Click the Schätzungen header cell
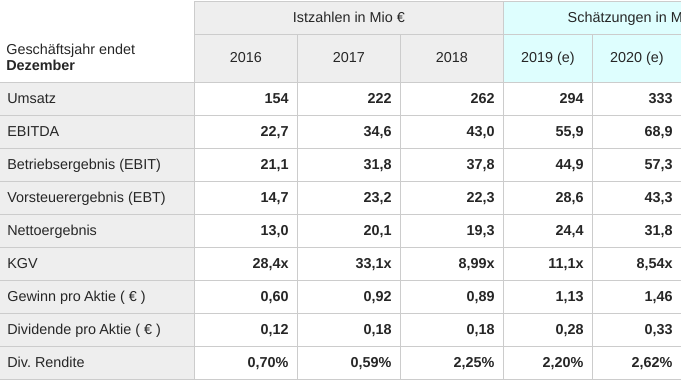Screen dimensions: 681x380 coord(592,17)
